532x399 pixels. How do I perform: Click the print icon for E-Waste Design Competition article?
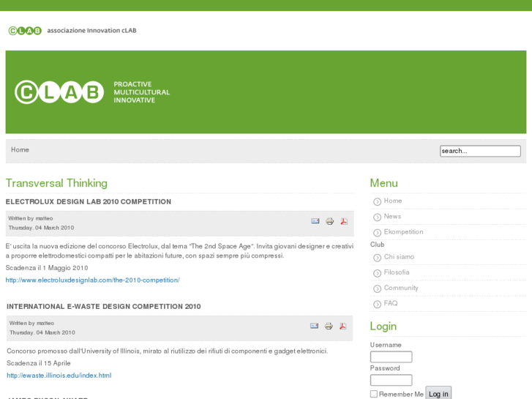point(329,326)
